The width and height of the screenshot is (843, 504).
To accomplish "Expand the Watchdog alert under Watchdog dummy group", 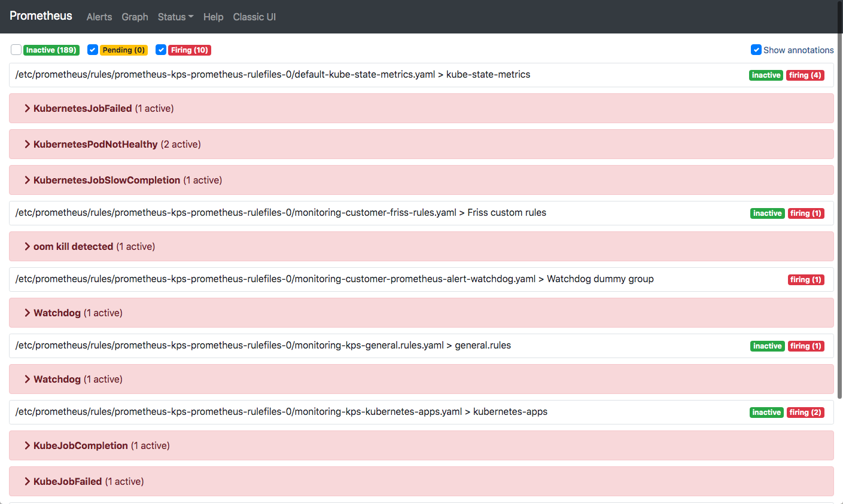I will click(28, 313).
